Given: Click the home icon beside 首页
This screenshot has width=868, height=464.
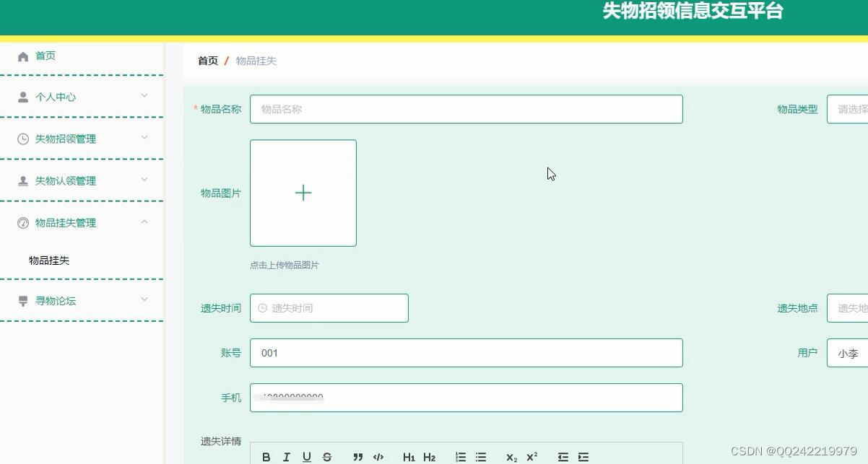Looking at the screenshot, I should [x=23, y=56].
